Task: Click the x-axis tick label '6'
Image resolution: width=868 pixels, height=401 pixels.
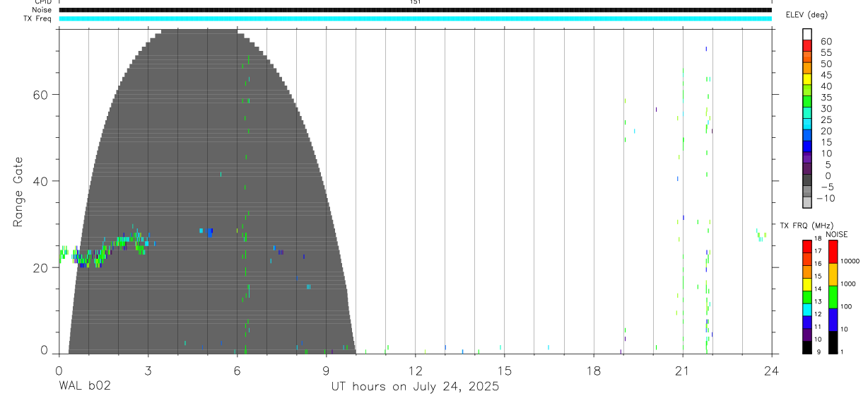Action: point(237,370)
